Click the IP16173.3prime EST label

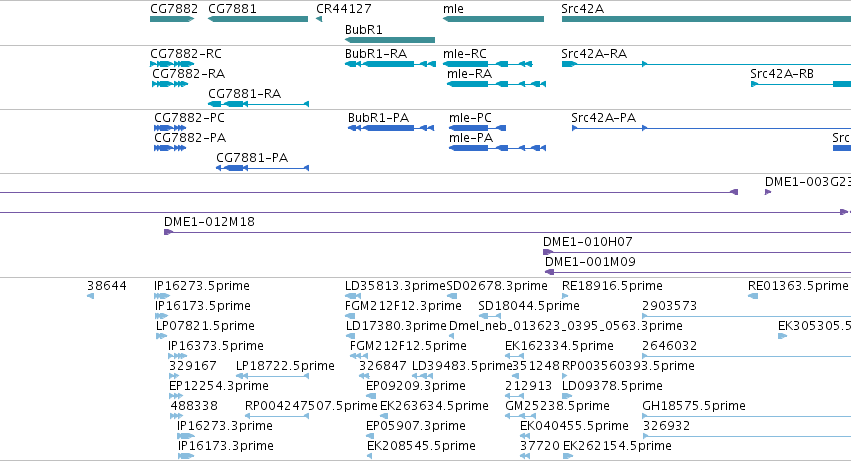pos(225,446)
